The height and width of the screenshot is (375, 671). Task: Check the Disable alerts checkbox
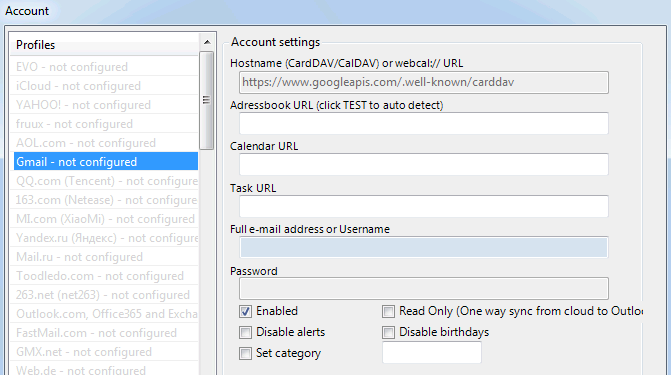click(x=245, y=332)
